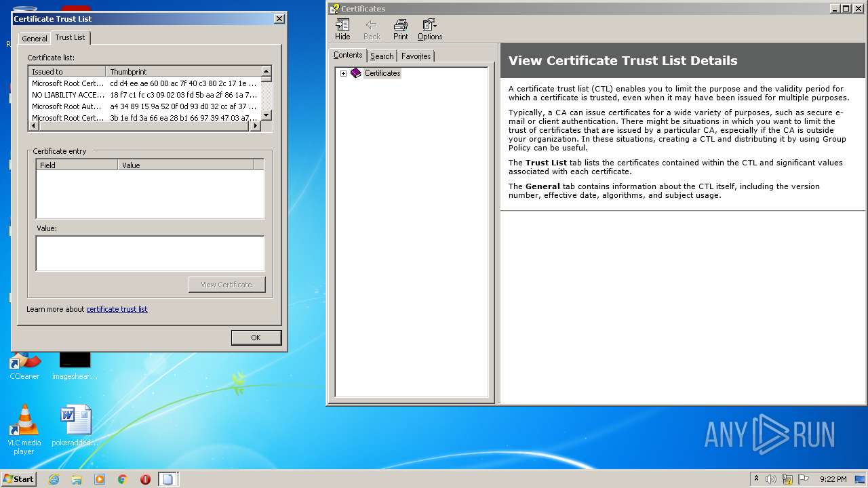
Task: Launch Google Chrome from taskbar
Action: coord(123,479)
